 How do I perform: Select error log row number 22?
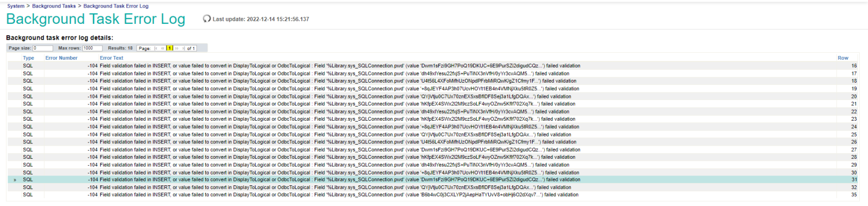coord(433,111)
